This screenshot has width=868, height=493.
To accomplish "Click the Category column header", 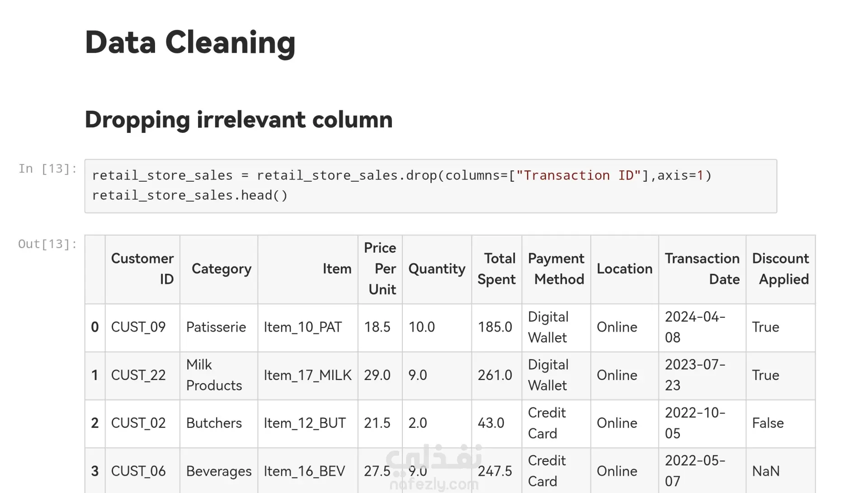I will [x=219, y=269].
